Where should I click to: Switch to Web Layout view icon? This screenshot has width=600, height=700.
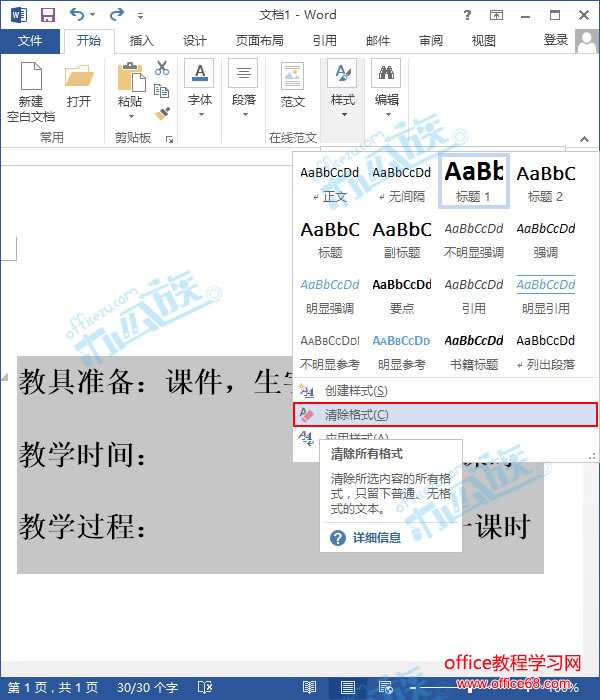tap(385, 687)
